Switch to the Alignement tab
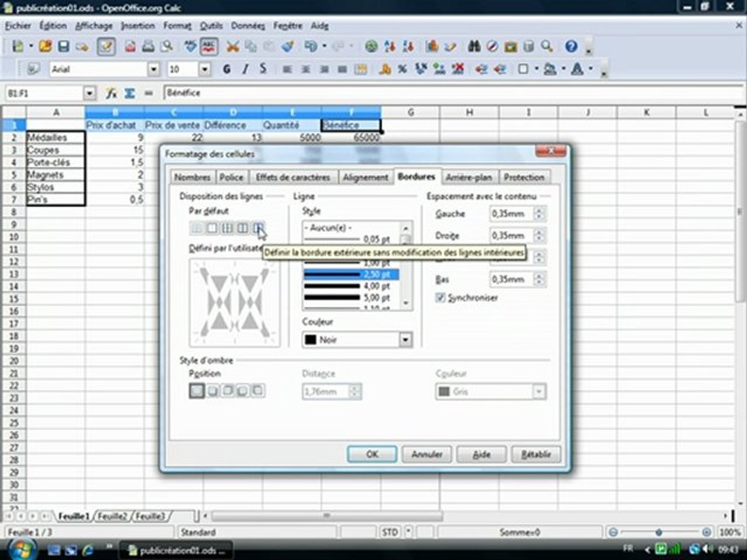 coord(365,177)
